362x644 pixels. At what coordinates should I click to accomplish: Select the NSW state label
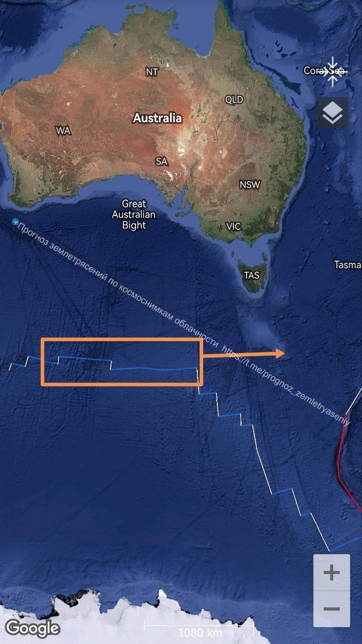(x=250, y=185)
